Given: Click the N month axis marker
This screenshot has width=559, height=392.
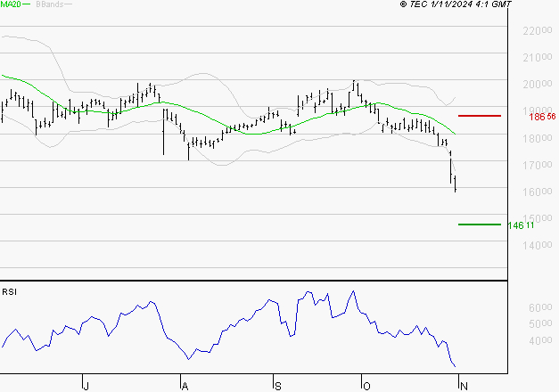Looking at the screenshot, I should [464, 386].
